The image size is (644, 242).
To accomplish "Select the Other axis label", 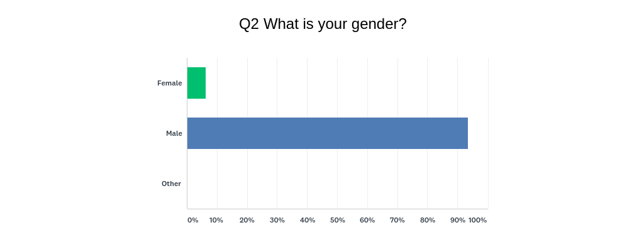I will click(x=171, y=184).
